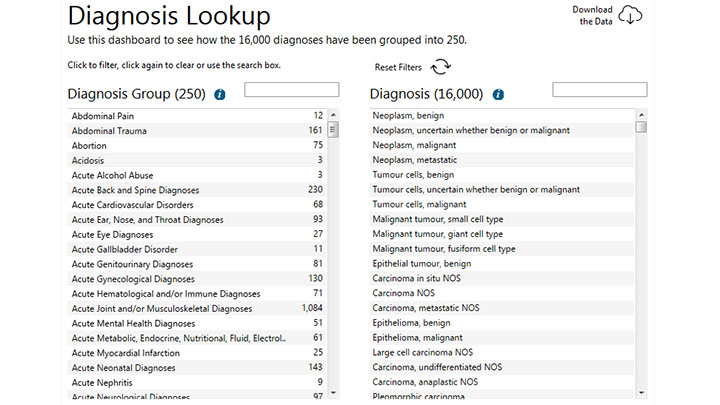The width and height of the screenshot is (720, 405).
Task: Choose Acute Eye Diagnoses row
Action: (197, 234)
